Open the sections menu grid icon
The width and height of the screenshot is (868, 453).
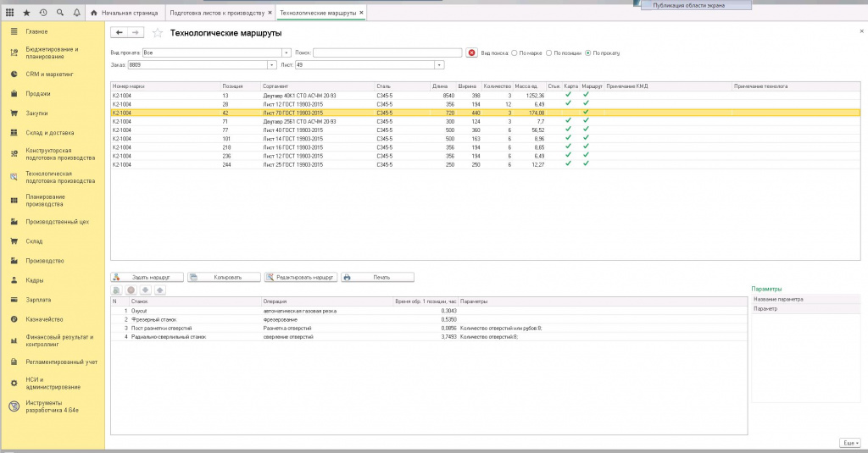pos(10,12)
